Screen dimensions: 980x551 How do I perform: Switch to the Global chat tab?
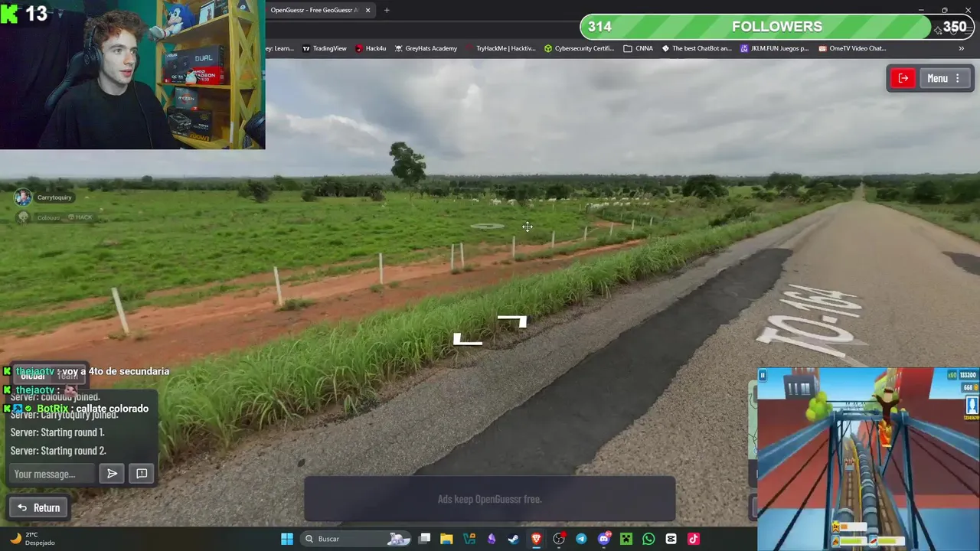33,376
